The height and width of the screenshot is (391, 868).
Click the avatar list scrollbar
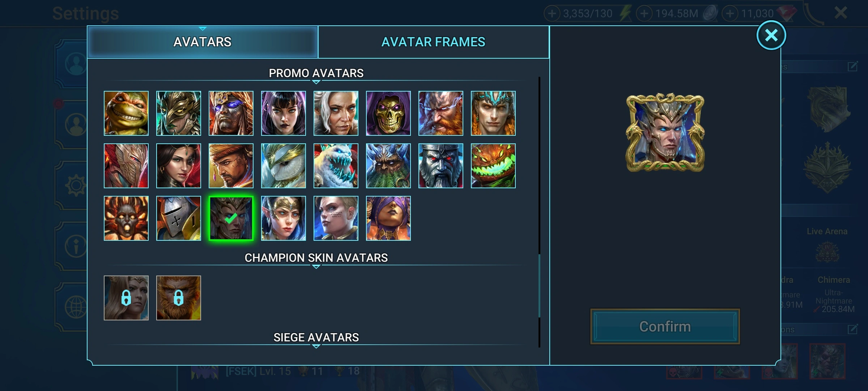click(539, 212)
